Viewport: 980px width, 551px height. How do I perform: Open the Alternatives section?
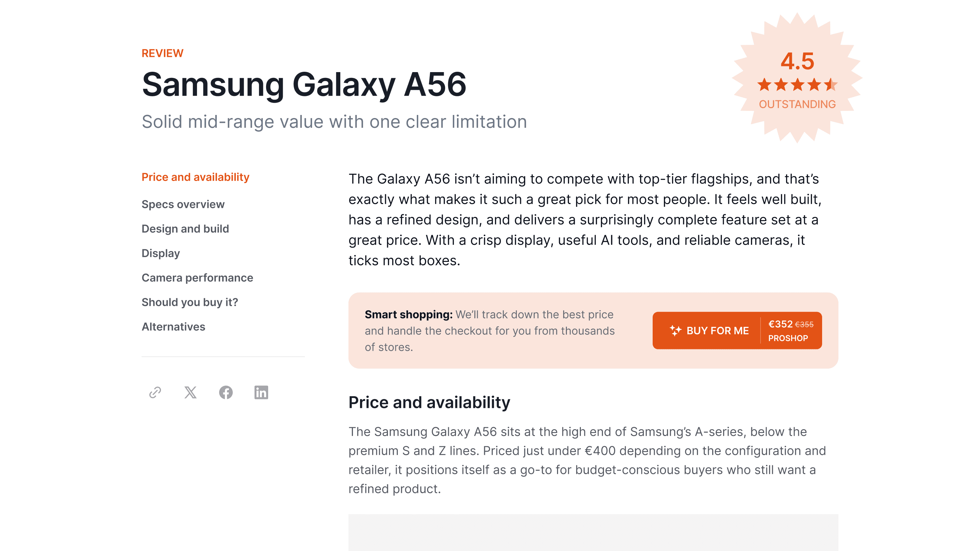(x=174, y=326)
